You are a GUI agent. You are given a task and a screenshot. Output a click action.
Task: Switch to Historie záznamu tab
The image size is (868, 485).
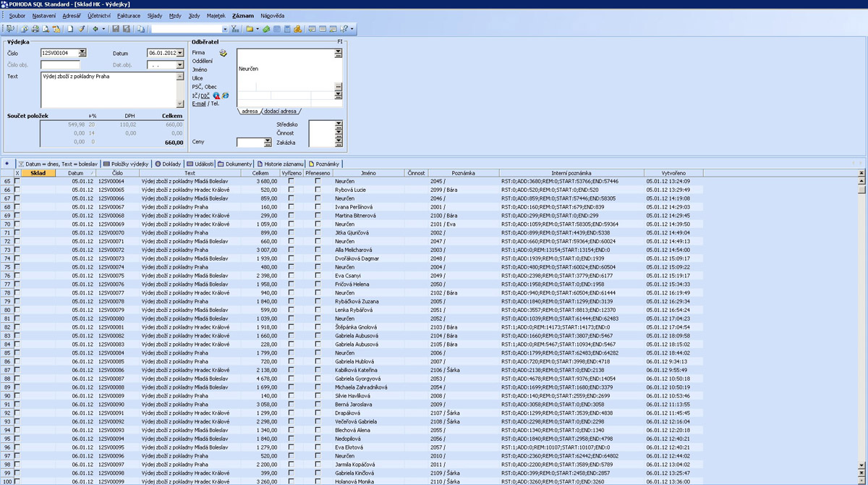point(281,164)
